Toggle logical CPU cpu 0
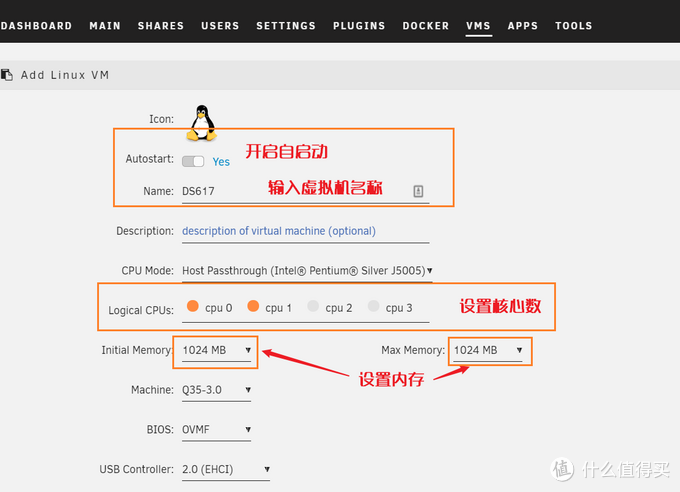 pyautogui.click(x=193, y=306)
